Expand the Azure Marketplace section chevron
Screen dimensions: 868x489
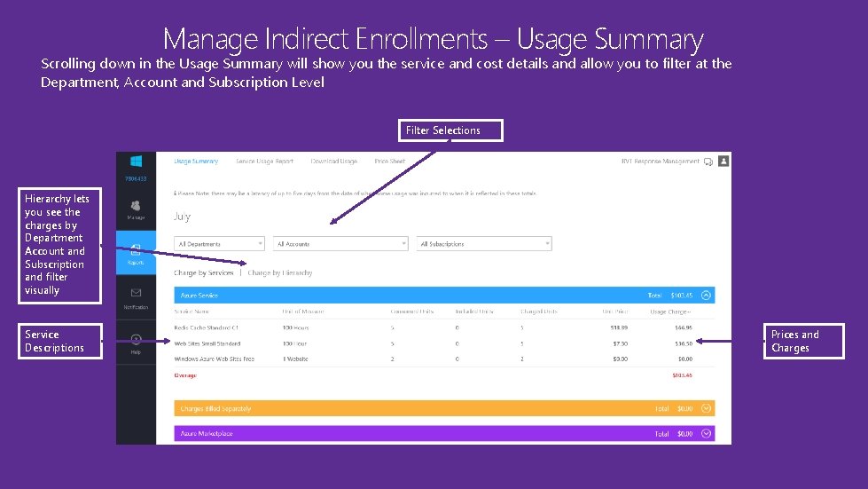tap(706, 434)
